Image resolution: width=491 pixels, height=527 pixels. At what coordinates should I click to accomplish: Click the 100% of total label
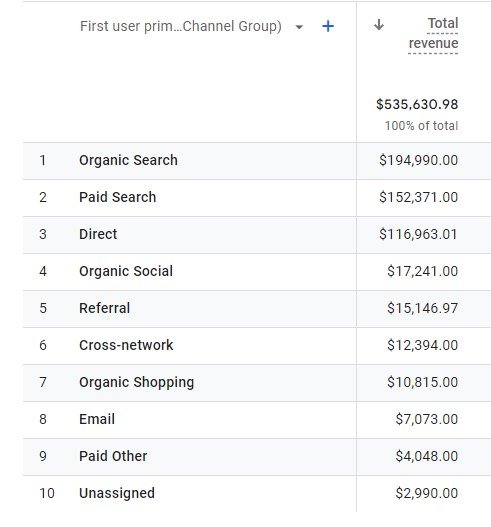pyautogui.click(x=421, y=126)
